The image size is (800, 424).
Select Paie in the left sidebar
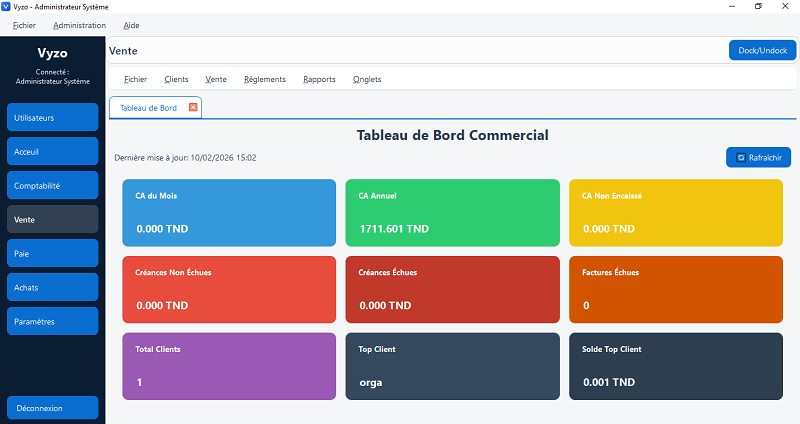pyautogui.click(x=52, y=253)
